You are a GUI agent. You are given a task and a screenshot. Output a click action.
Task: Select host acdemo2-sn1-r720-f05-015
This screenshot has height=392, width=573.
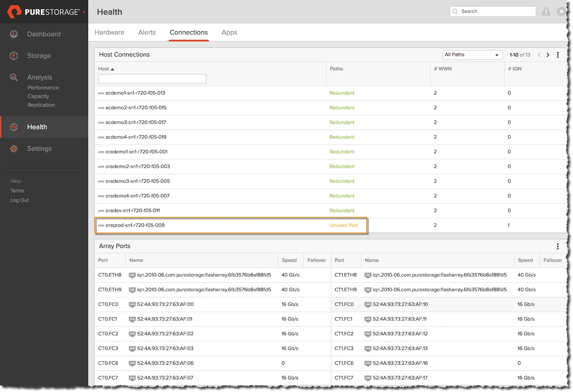(x=136, y=108)
